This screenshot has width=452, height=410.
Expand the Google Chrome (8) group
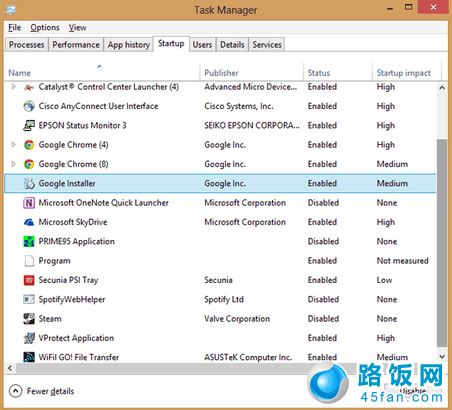tap(13, 164)
